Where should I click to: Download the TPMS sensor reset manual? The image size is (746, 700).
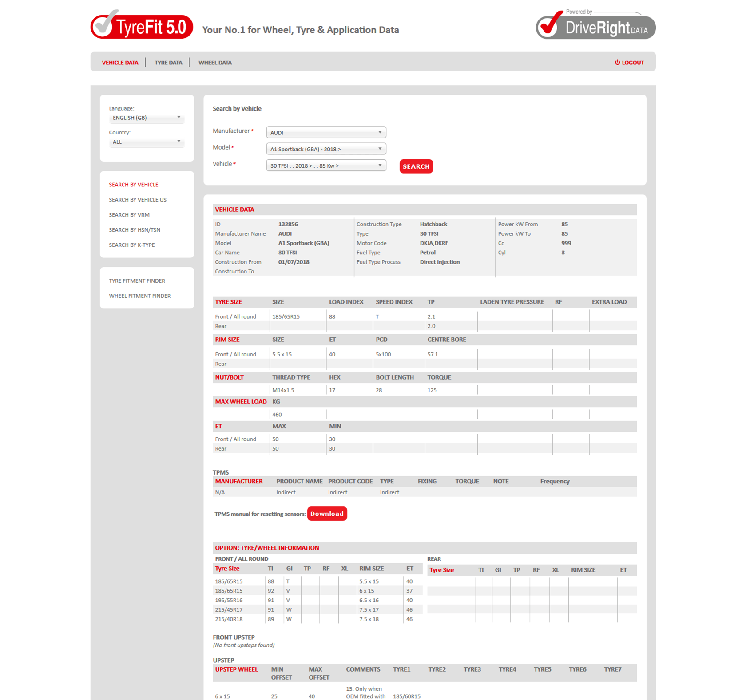(x=327, y=514)
